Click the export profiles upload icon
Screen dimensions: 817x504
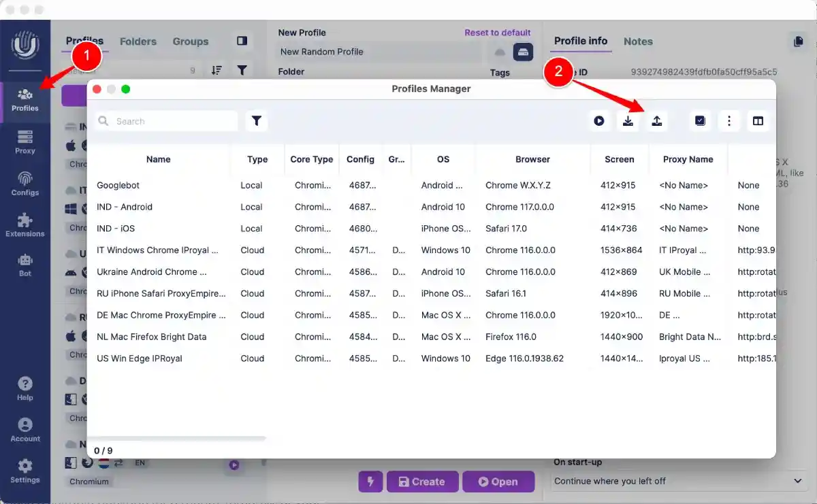click(x=657, y=120)
